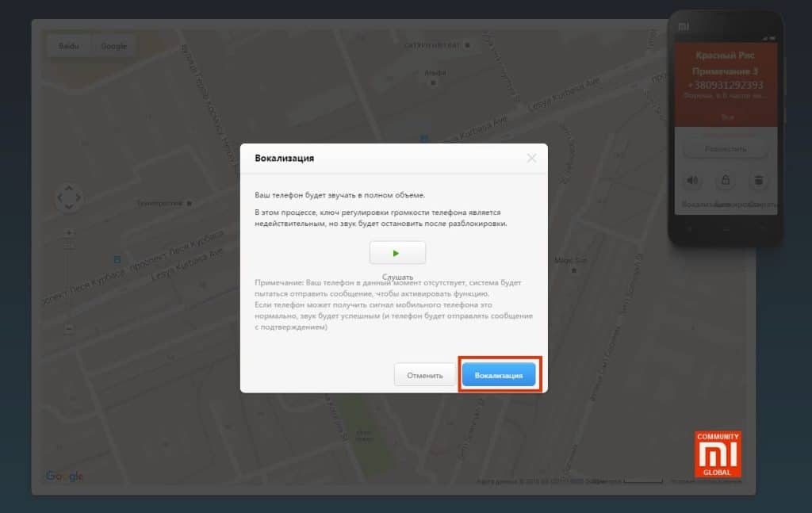Zoom out map with minus button
Image resolution: width=812 pixels, height=513 pixels.
click(69, 327)
